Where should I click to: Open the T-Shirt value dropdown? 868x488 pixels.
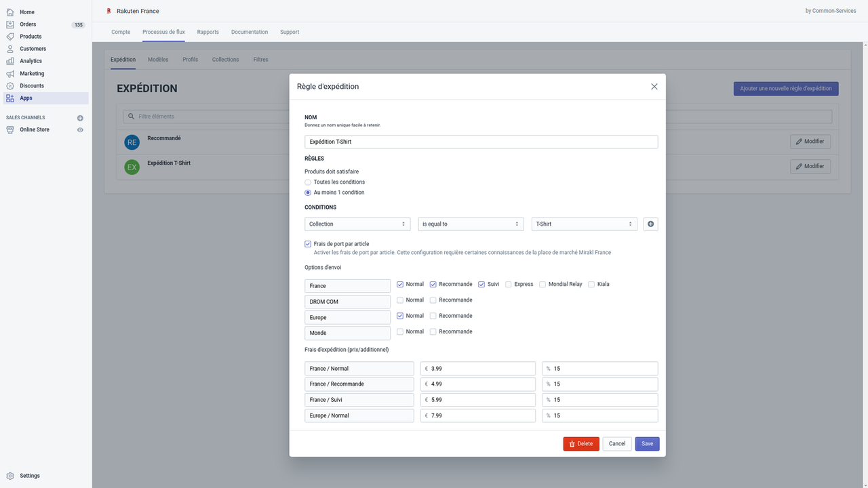coord(585,224)
